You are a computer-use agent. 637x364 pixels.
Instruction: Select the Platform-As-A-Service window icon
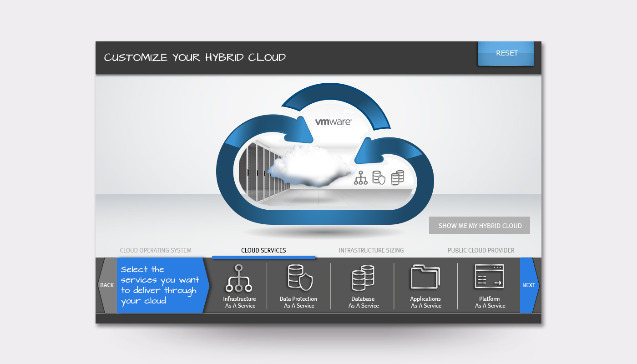click(489, 276)
